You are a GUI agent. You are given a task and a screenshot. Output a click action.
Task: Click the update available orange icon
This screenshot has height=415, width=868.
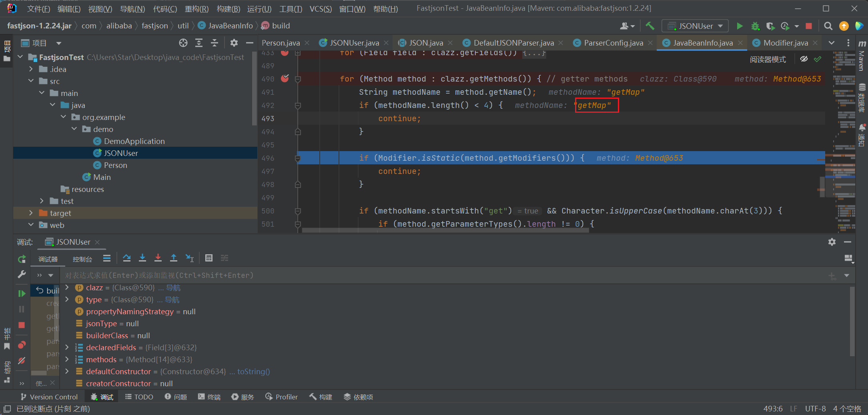click(x=844, y=26)
